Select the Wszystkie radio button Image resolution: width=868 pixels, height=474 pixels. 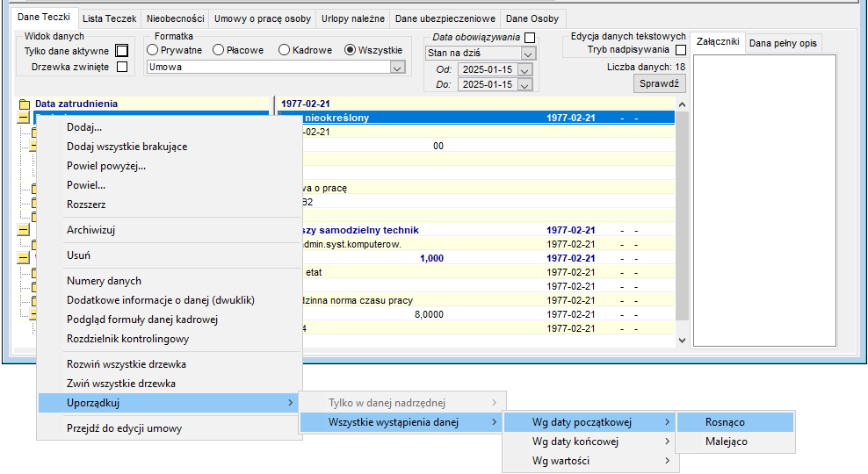(350, 50)
